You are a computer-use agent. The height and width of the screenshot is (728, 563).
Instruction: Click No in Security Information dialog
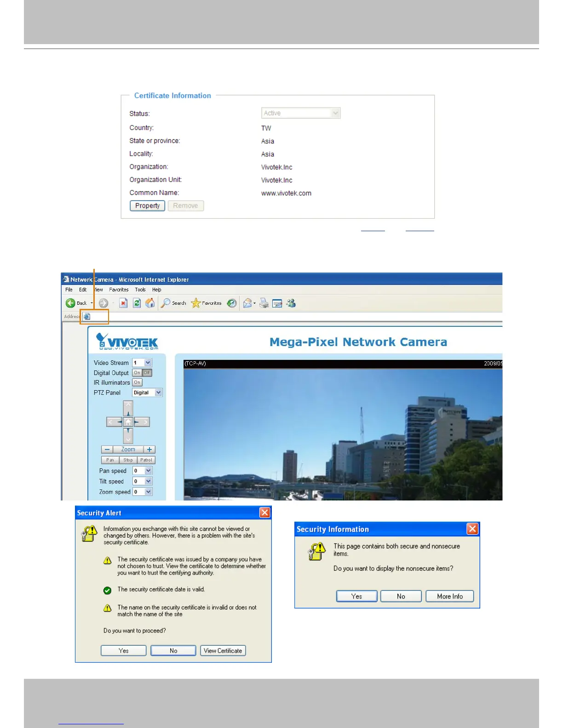401,596
